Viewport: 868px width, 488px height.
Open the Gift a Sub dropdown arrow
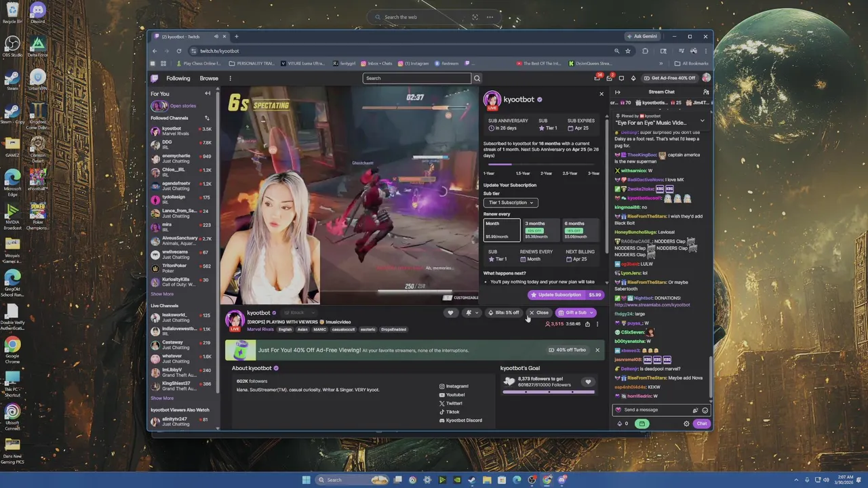coord(592,312)
